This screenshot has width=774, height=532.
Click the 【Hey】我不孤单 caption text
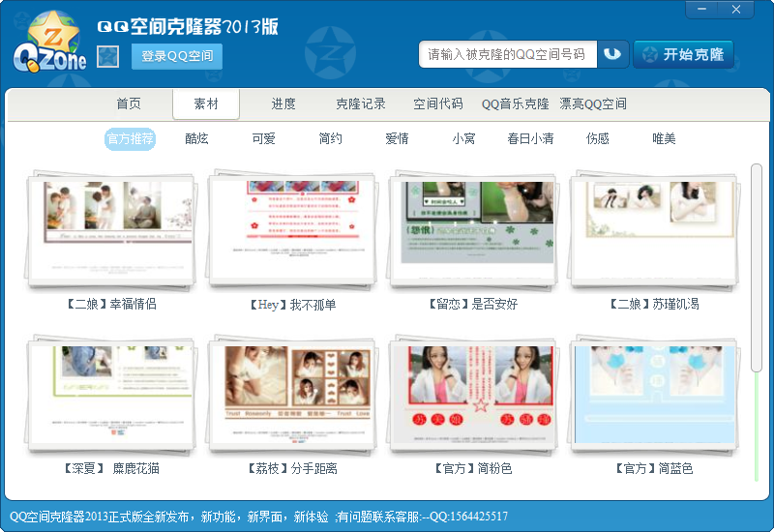tap(292, 305)
